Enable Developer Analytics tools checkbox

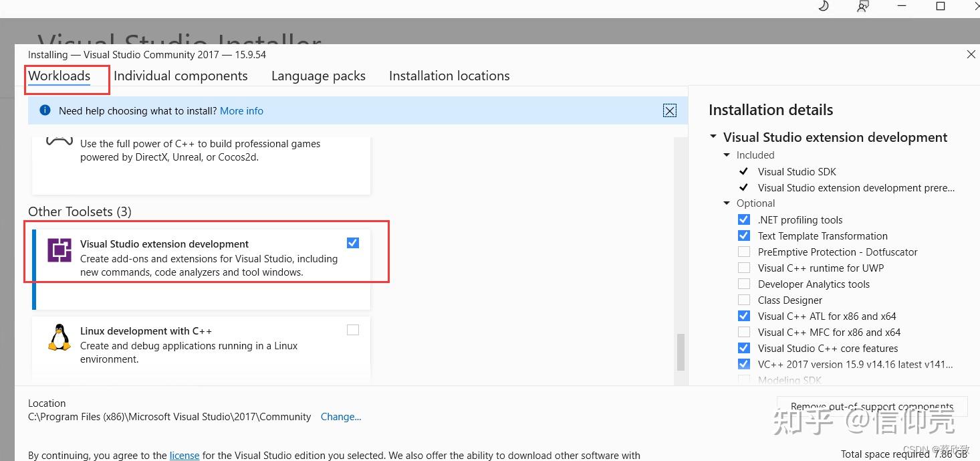point(743,284)
